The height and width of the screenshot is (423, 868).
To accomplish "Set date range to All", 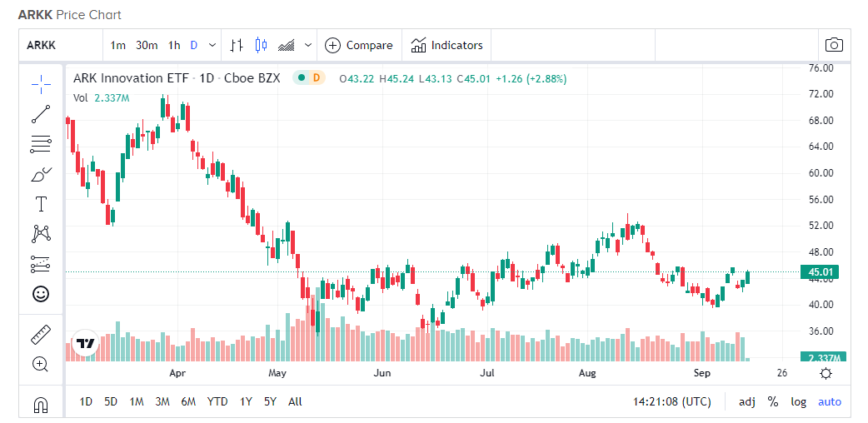I will pos(295,402).
